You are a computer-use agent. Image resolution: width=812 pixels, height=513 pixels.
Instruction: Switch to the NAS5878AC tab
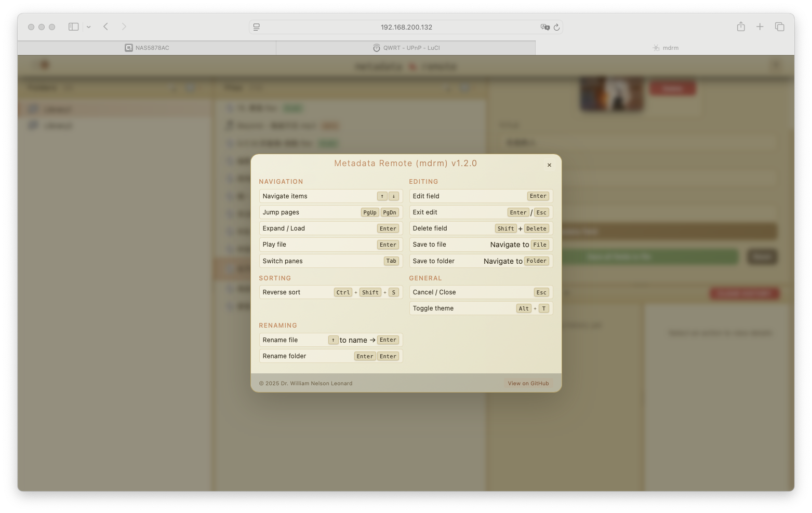tap(147, 48)
